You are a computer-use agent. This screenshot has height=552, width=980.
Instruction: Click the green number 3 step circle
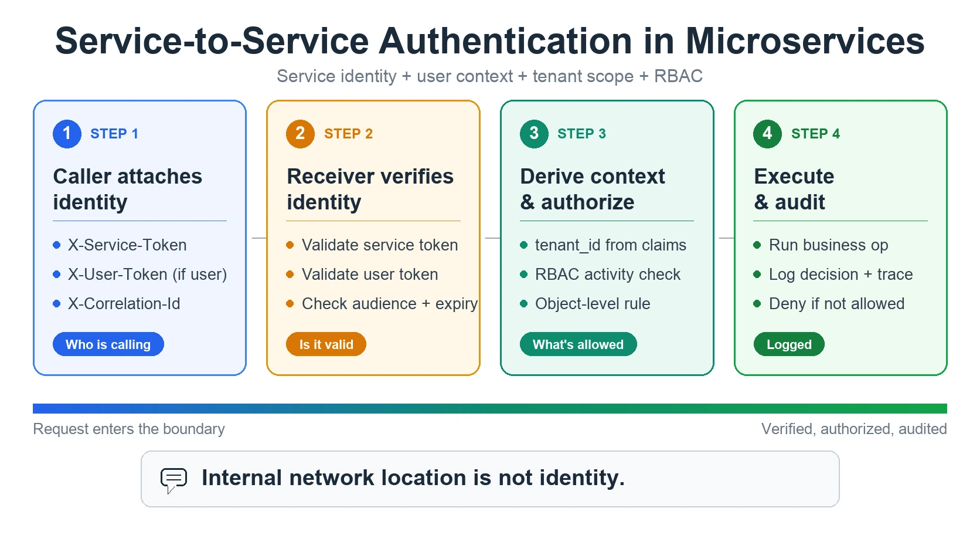coord(534,134)
